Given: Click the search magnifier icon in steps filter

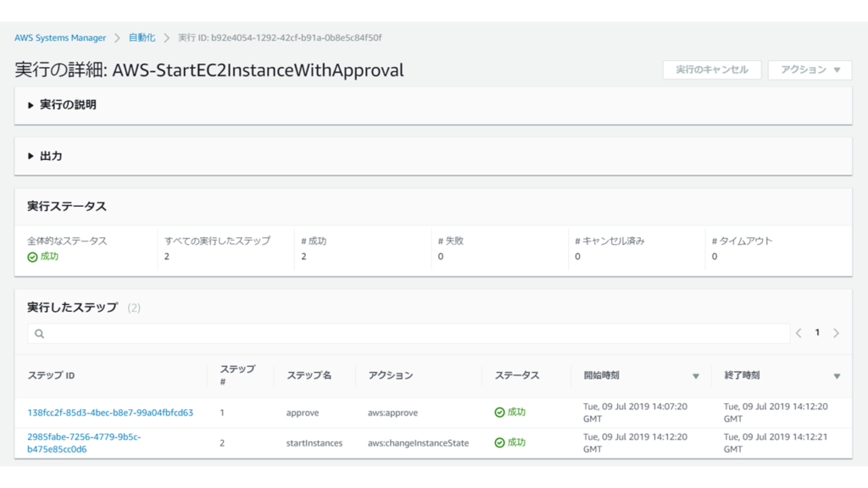Looking at the screenshot, I should [x=39, y=334].
